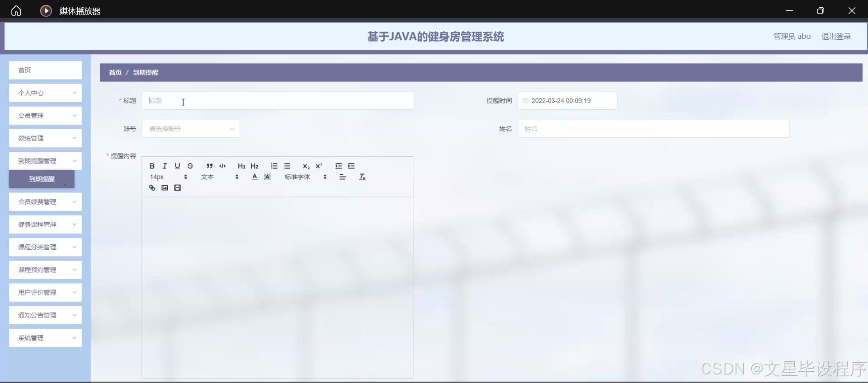Click the 管理员 abo user label
The width and height of the screenshot is (868, 383).
792,37
